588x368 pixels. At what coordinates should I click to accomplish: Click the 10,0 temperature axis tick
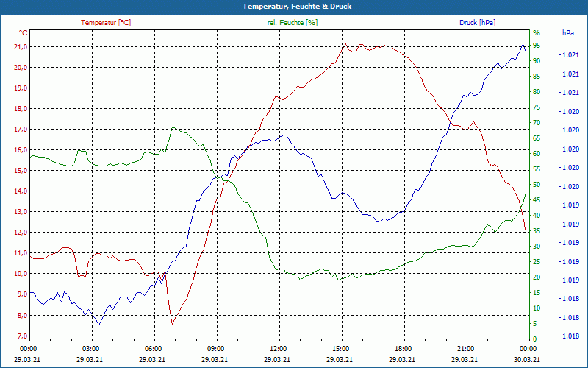pyautogui.click(x=21, y=274)
